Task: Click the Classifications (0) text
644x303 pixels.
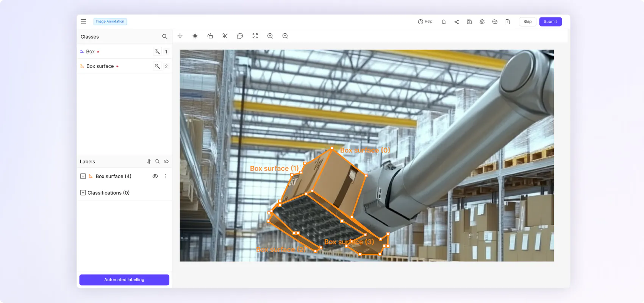Action: pos(108,193)
